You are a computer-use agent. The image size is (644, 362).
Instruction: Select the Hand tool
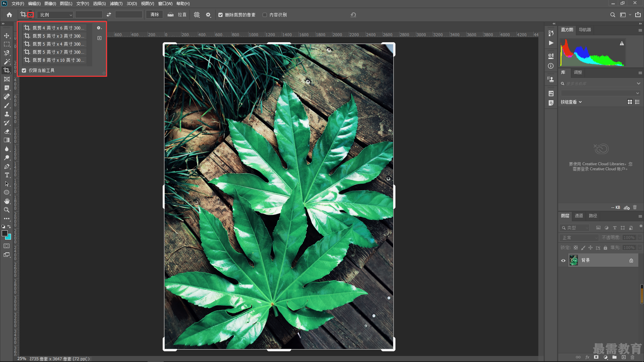[7, 201]
